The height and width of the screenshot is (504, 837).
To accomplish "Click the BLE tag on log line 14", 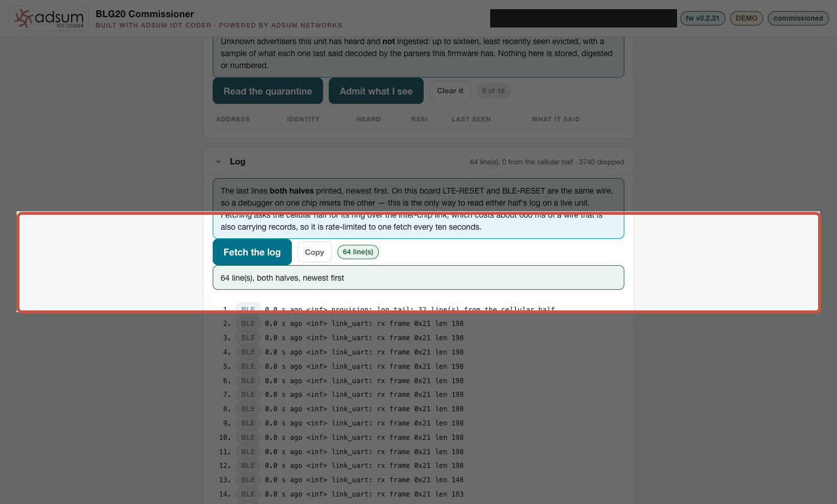I will pyautogui.click(x=248, y=494).
